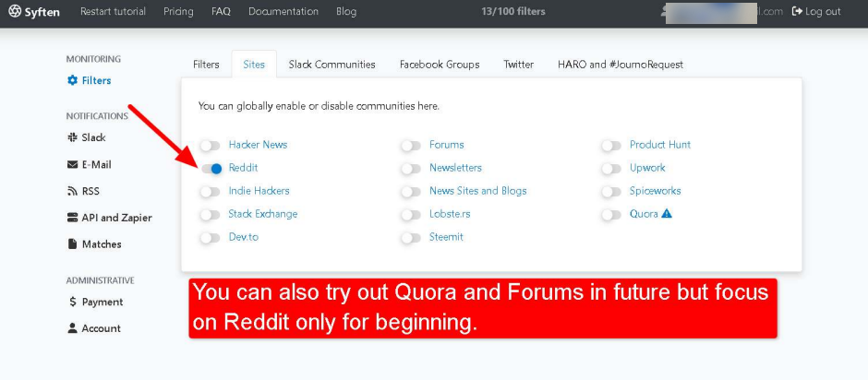Open the Indie Hackers link
The height and width of the screenshot is (380, 868).
pyautogui.click(x=259, y=191)
